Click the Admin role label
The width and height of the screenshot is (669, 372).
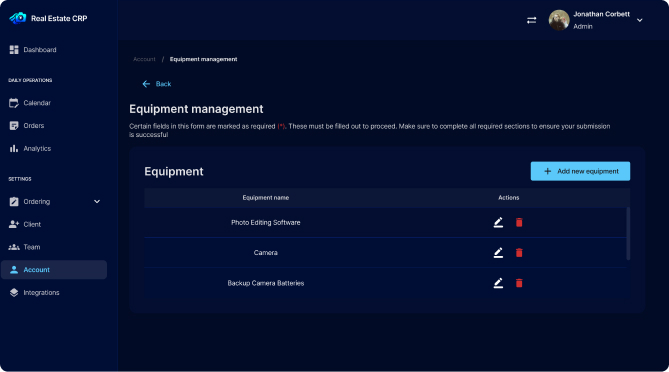(x=583, y=26)
